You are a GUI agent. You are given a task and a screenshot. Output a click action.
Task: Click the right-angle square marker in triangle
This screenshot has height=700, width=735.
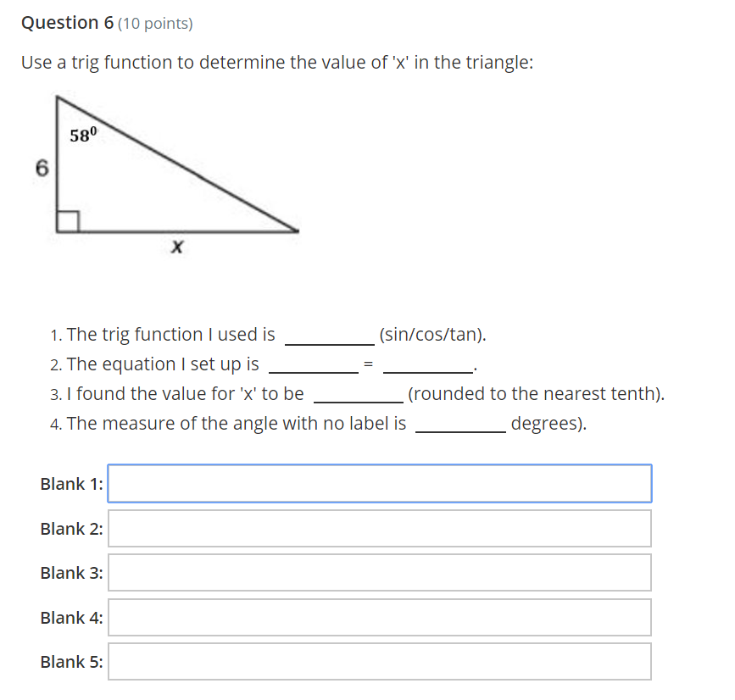(x=68, y=220)
